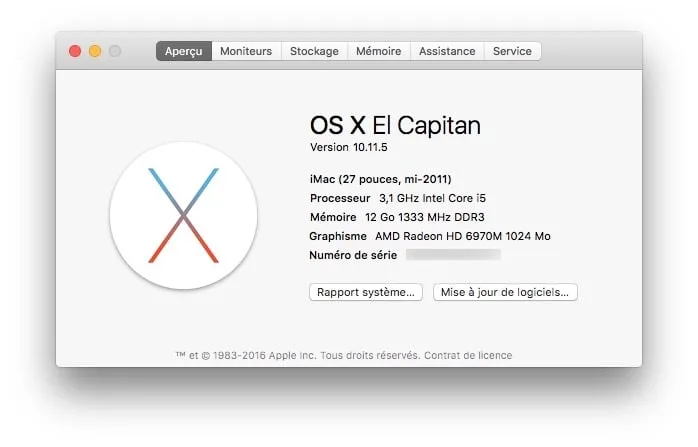Open the Service tab
This screenshot has width=698, height=447.
click(512, 51)
